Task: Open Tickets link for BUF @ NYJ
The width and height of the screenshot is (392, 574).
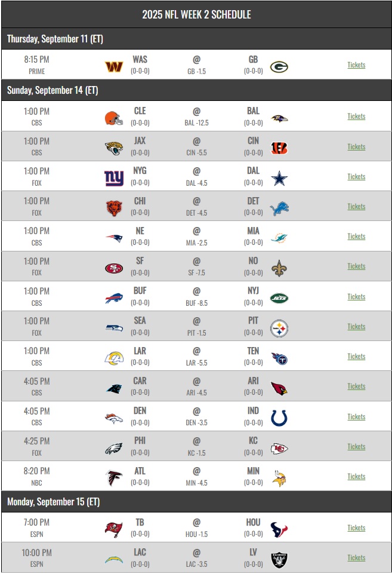Action: pos(356,297)
